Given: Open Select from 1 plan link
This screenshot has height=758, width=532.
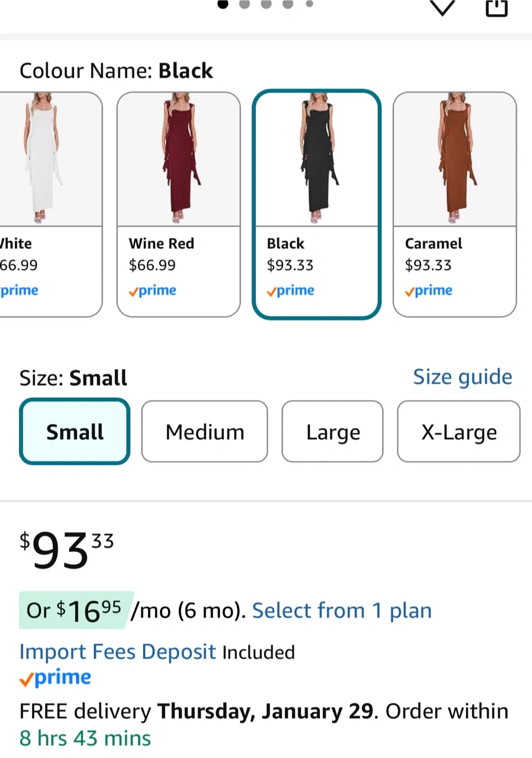Looking at the screenshot, I should tap(342, 611).
